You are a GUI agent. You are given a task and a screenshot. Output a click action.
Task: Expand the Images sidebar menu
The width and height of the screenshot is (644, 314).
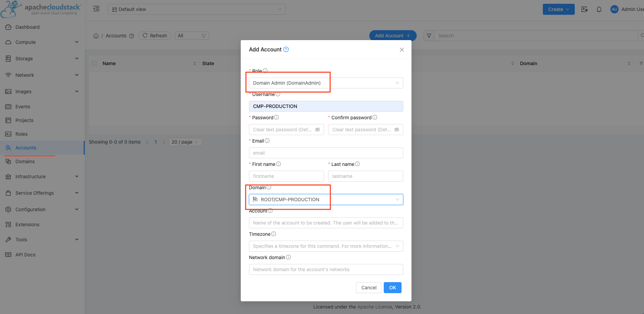click(42, 92)
